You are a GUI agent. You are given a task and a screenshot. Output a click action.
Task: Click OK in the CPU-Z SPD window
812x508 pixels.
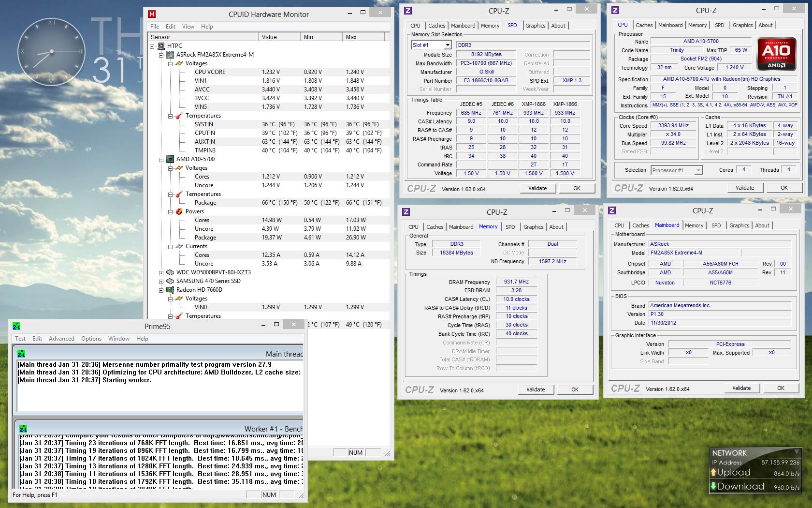point(577,188)
